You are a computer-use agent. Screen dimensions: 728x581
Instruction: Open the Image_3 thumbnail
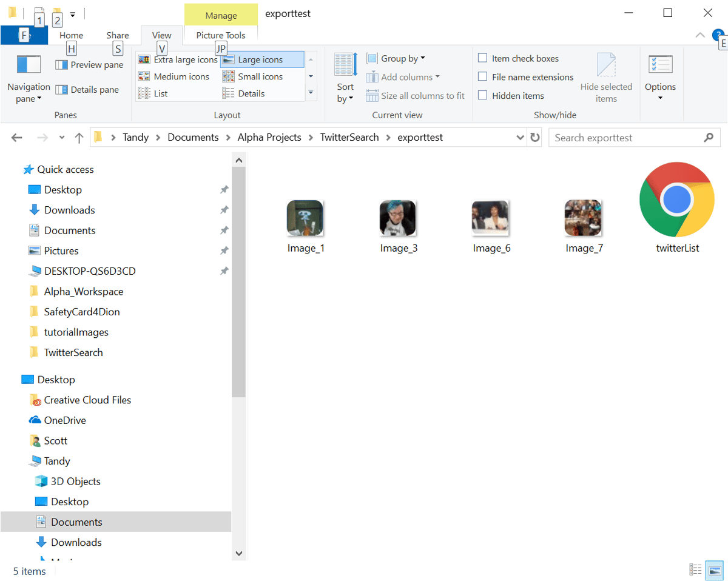pos(398,217)
